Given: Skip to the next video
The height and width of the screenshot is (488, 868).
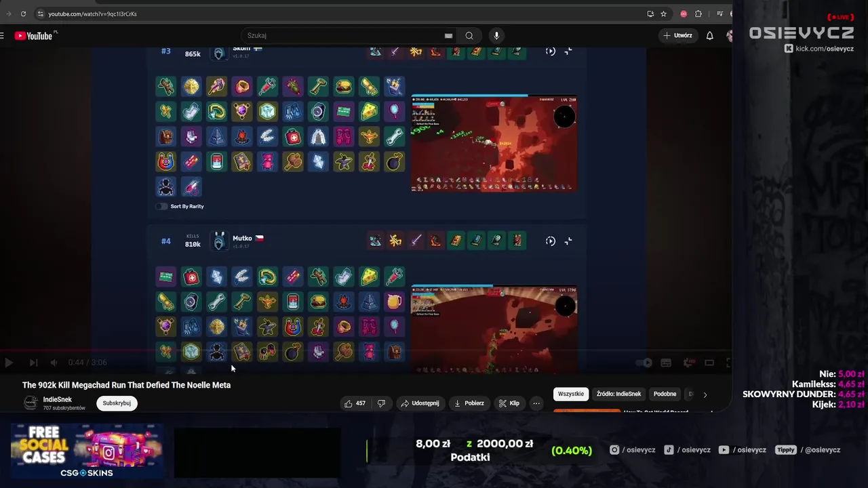Looking at the screenshot, I should 33,363.
